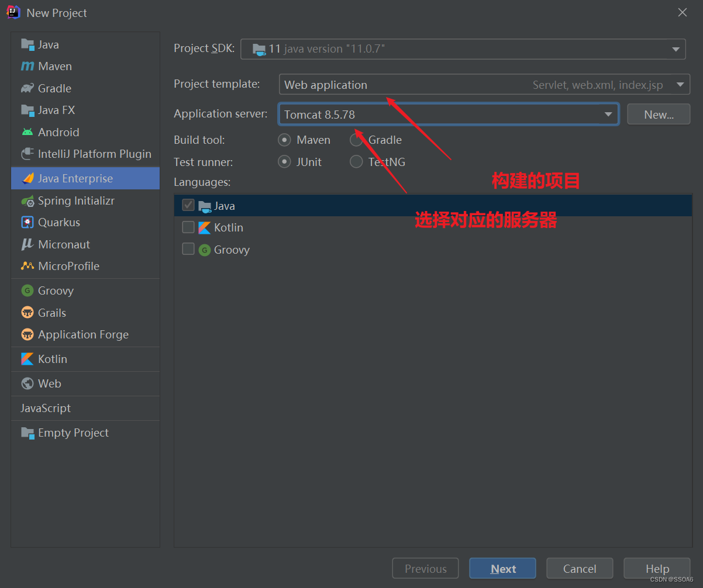Choose JavaScript in the project list
The width and height of the screenshot is (703, 588).
coord(85,408)
